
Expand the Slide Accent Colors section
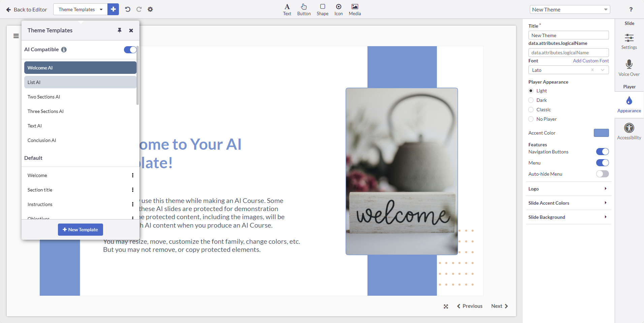point(568,203)
